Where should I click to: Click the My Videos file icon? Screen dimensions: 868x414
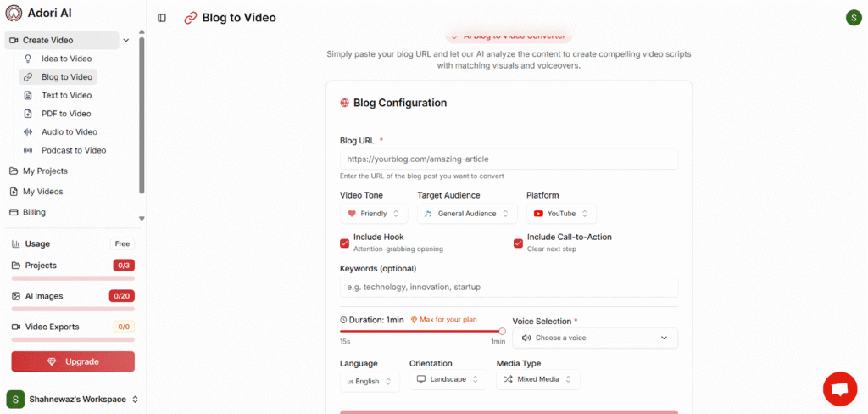pos(14,192)
